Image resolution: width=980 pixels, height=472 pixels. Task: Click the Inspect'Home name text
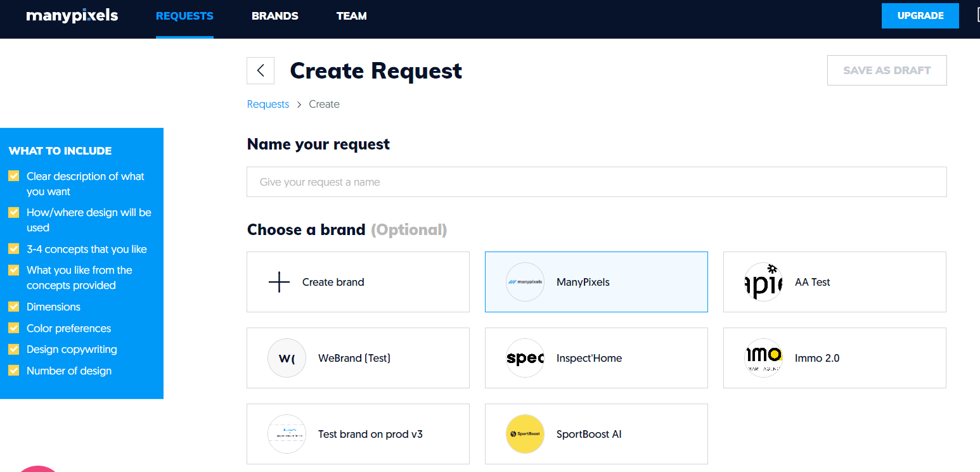coord(590,359)
